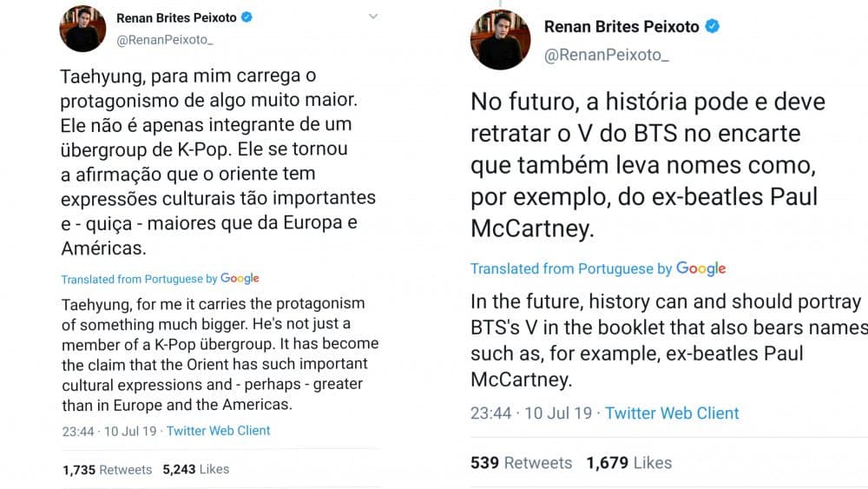Open the Twitter Web Client link on the left tweet
This screenshot has height=489, width=868.
[218, 431]
